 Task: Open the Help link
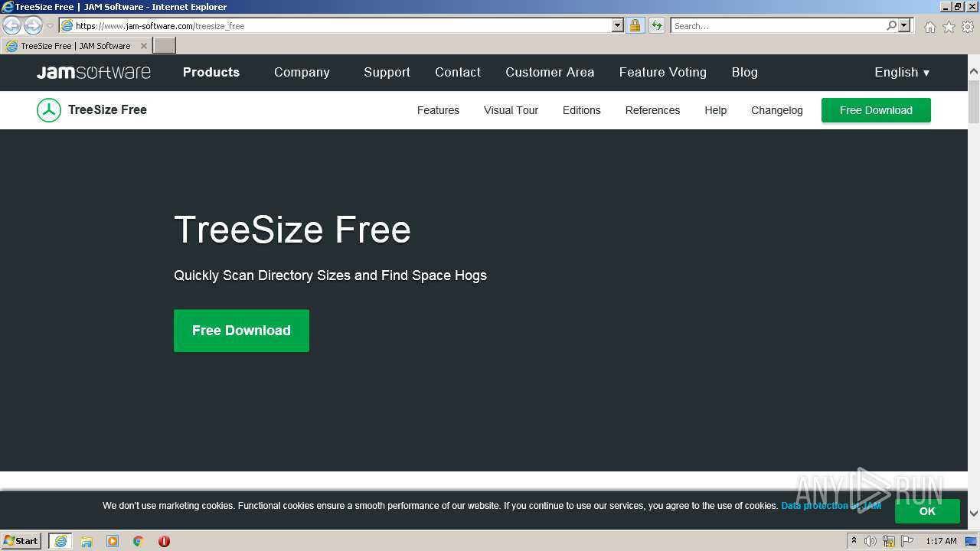pyautogui.click(x=715, y=110)
